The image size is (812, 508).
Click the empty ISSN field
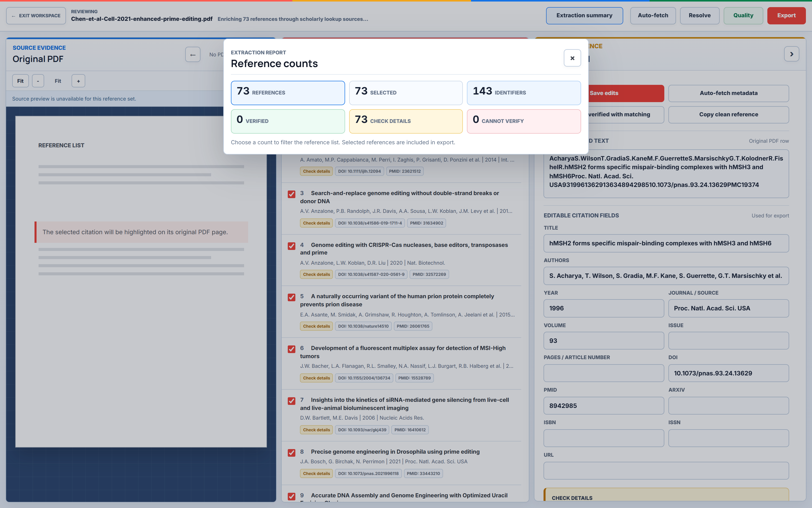coord(729,438)
